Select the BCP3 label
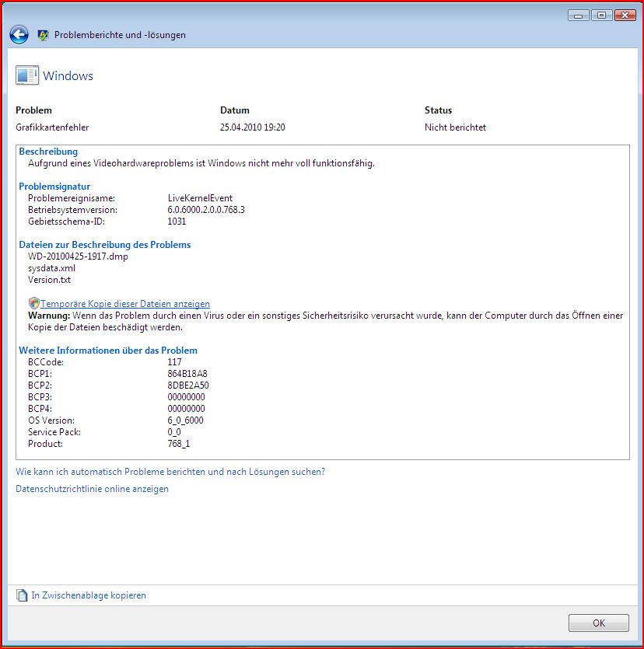 tap(40, 397)
